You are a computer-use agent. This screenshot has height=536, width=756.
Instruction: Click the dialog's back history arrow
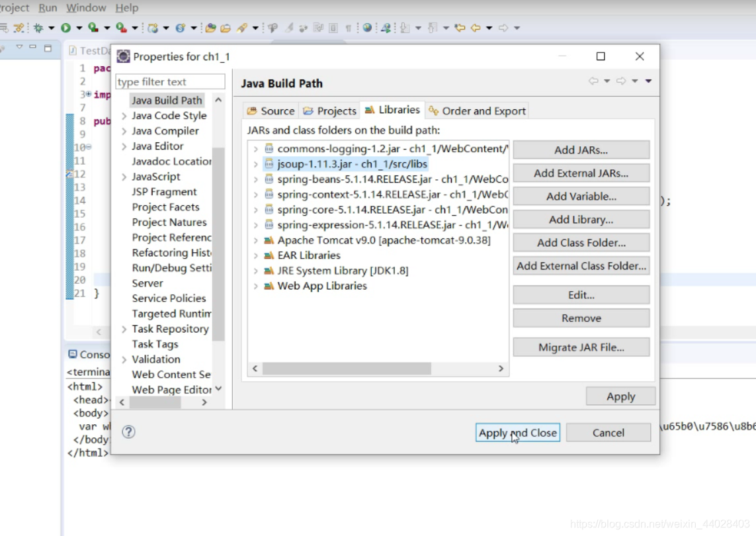coord(593,81)
